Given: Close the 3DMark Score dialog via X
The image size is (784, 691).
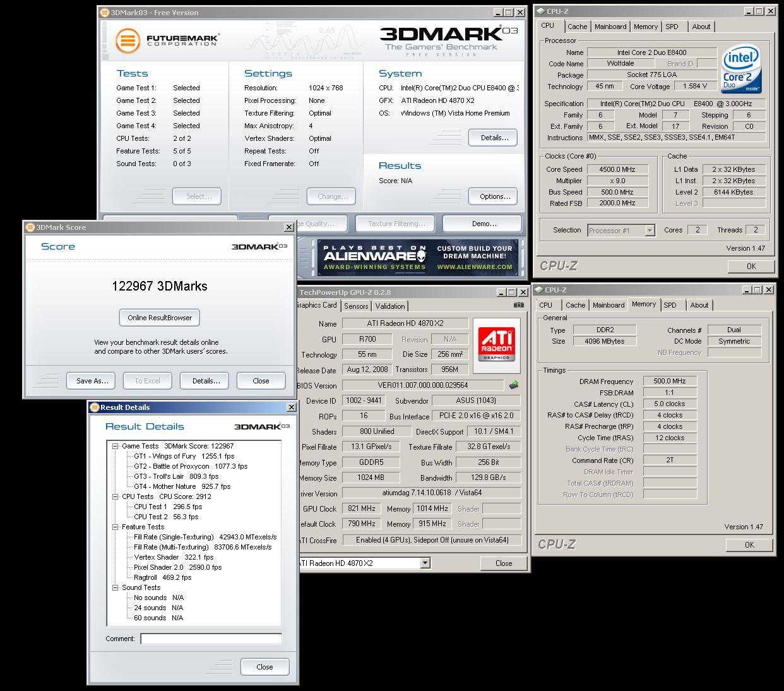Looking at the screenshot, I should 288,227.
